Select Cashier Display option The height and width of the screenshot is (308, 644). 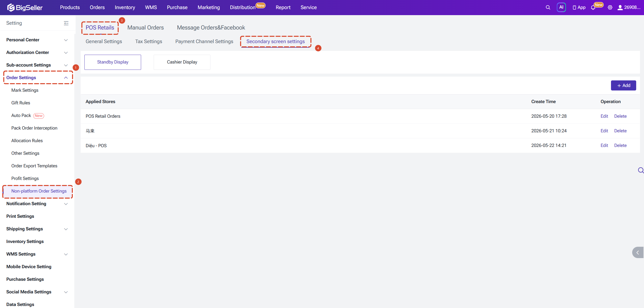coord(182,62)
